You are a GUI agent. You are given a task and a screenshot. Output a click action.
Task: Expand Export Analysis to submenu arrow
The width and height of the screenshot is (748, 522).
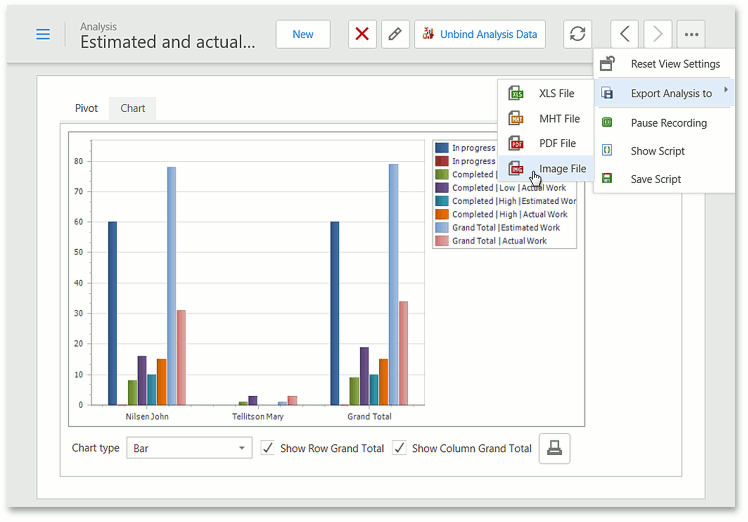pos(726,90)
